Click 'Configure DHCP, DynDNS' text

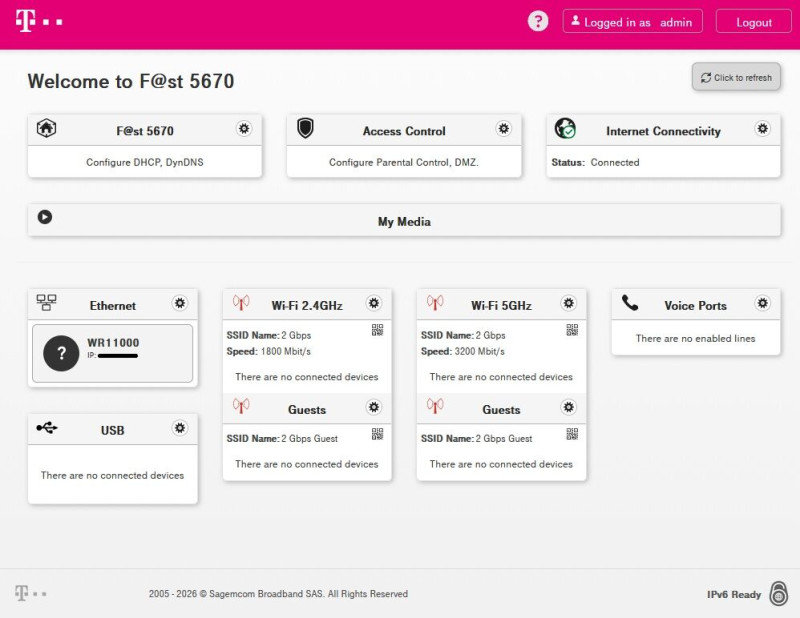tap(144, 162)
